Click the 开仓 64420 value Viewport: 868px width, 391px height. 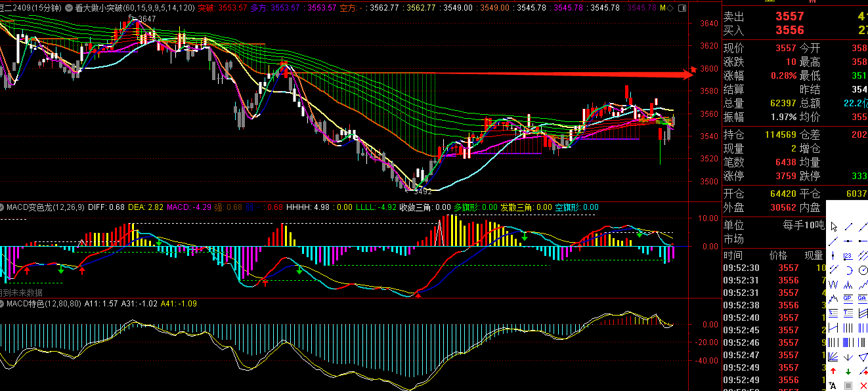point(783,194)
